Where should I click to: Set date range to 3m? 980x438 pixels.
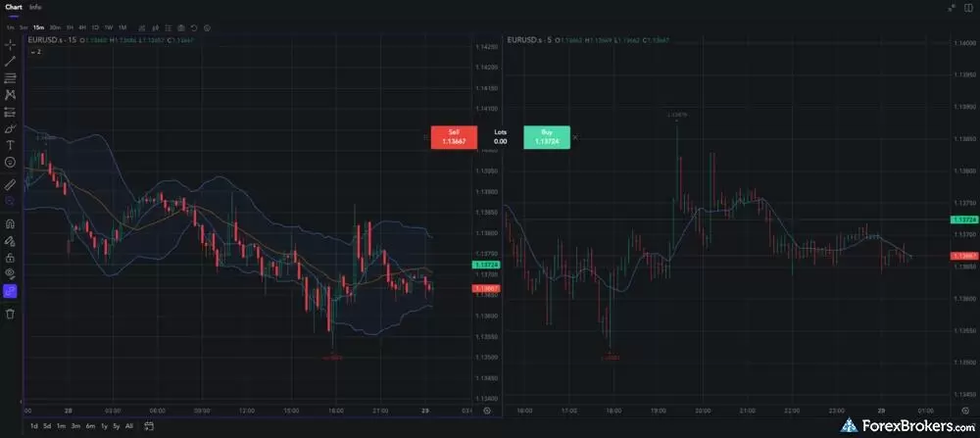pos(75,426)
